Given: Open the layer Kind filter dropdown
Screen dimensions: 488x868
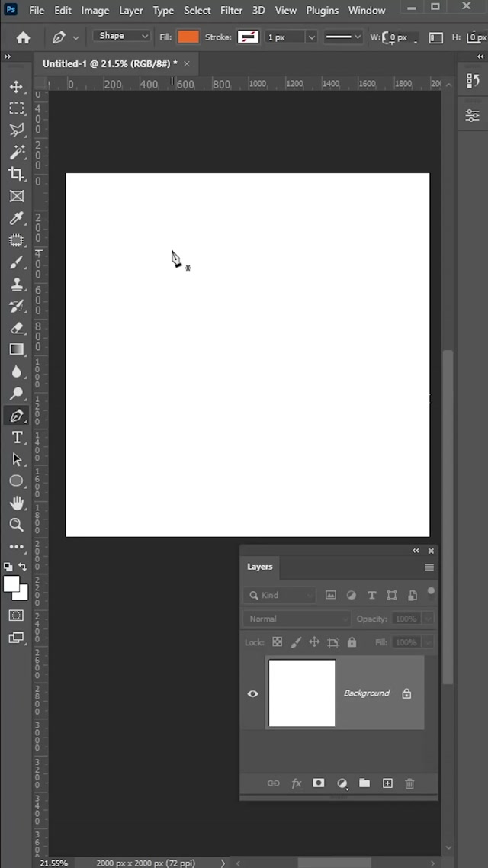Looking at the screenshot, I should [x=280, y=595].
